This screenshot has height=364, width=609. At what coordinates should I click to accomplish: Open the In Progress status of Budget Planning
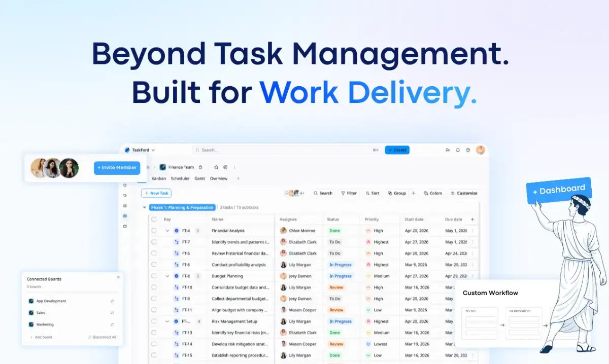click(x=341, y=276)
